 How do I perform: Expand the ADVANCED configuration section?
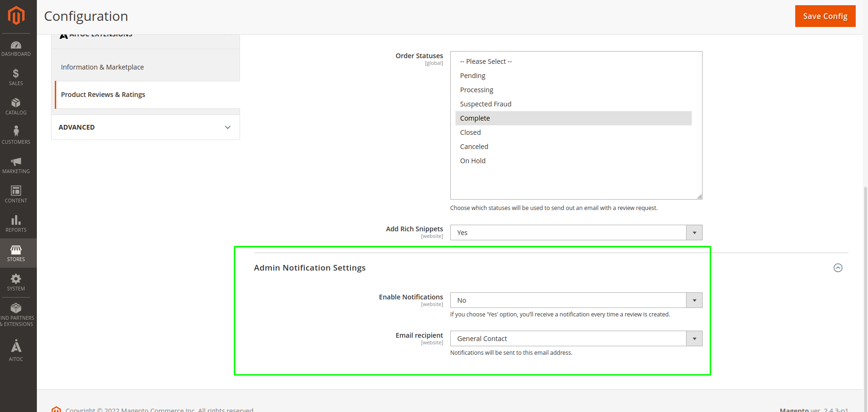pyautogui.click(x=146, y=127)
